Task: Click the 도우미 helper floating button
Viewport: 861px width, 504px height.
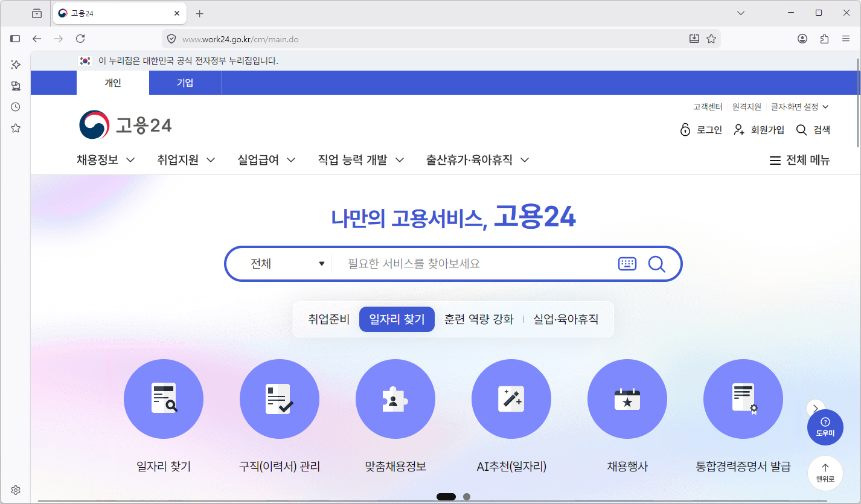Action: (x=825, y=427)
